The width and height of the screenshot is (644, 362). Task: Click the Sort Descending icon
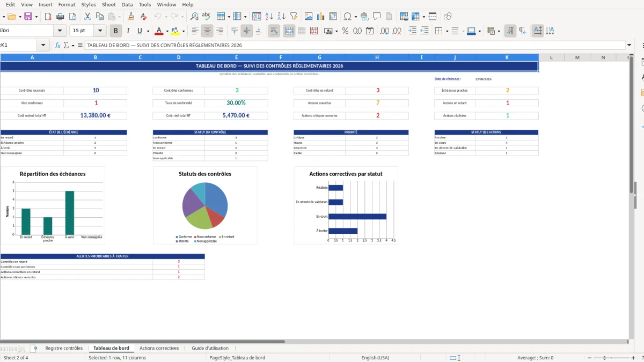pos(282,17)
